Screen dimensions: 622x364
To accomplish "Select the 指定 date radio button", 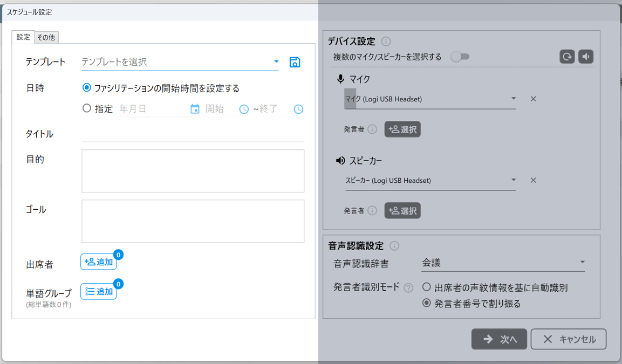I will tap(87, 108).
